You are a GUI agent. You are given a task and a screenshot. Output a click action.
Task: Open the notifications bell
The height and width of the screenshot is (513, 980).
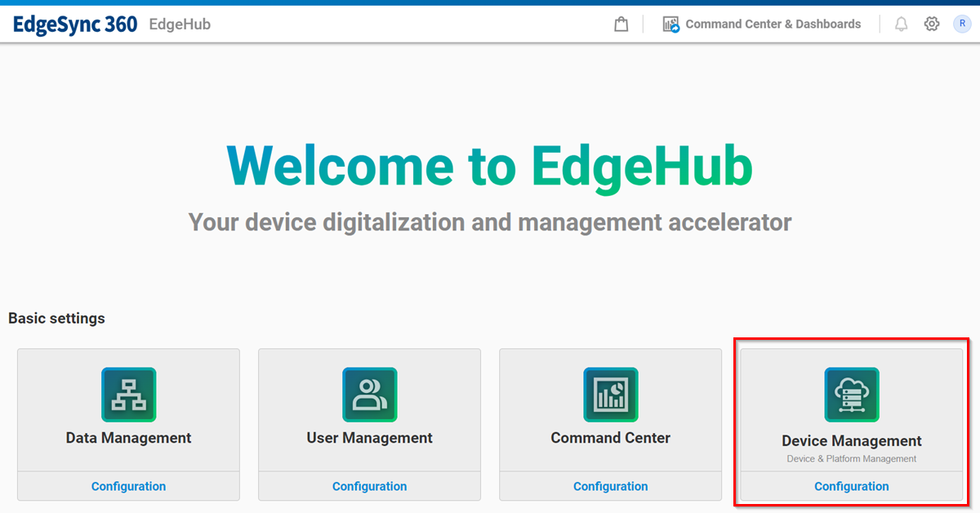tap(901, 25)
